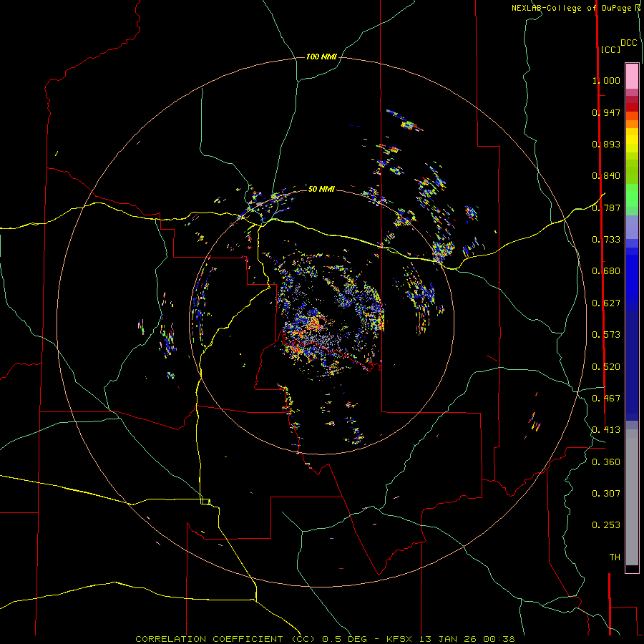Image resolution: width=644 pixels, height=644 pixels.
Task: Click the [CC] units label above the scale
Action: click(x=610, y=49)
